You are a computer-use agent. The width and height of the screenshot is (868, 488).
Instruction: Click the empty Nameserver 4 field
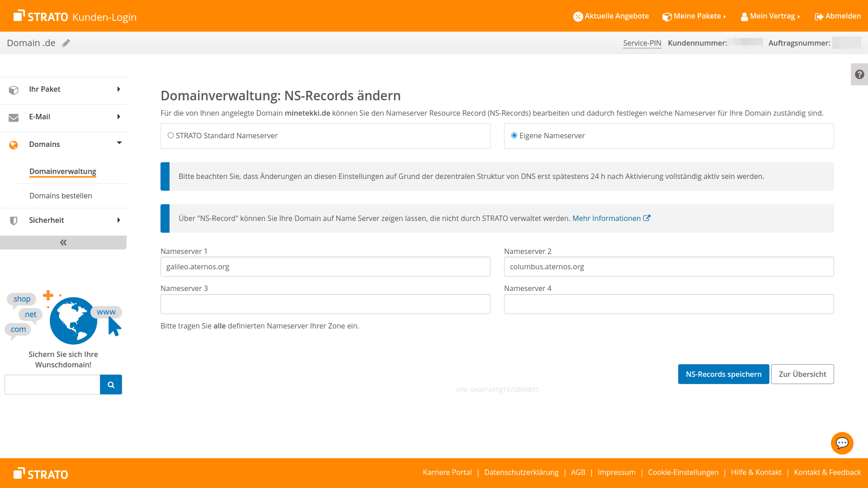click(x=669, y=304)
